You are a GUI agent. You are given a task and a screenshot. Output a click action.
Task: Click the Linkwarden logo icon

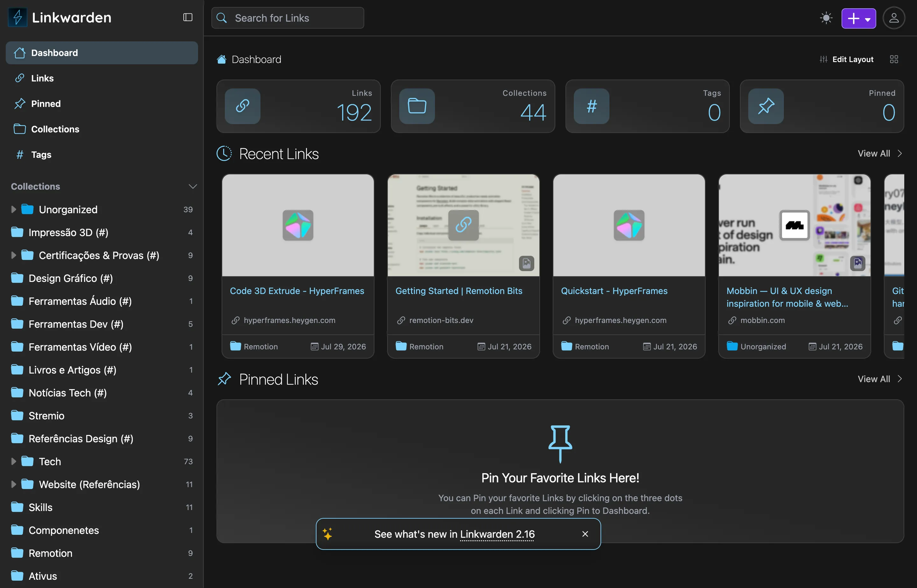pos(18,17)
